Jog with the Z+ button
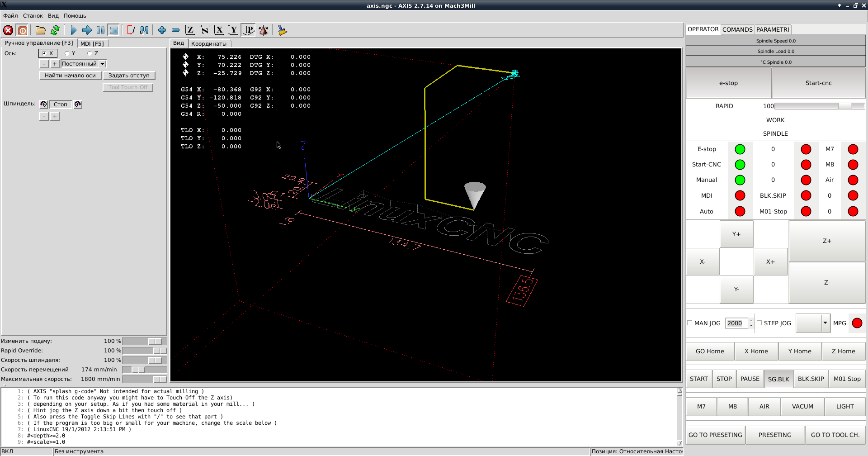The width and height of the screenshot is (868, 456). coord(827,241)
